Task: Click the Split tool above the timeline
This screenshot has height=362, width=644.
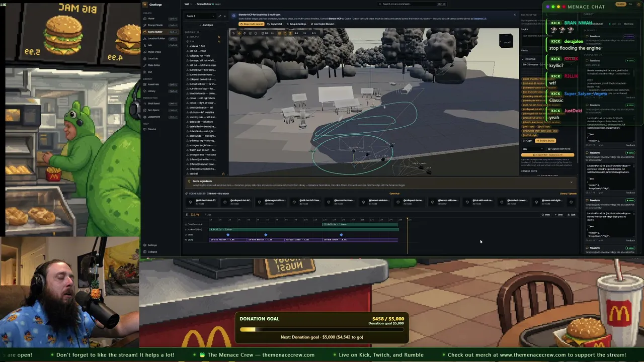Action: point(572,215)
